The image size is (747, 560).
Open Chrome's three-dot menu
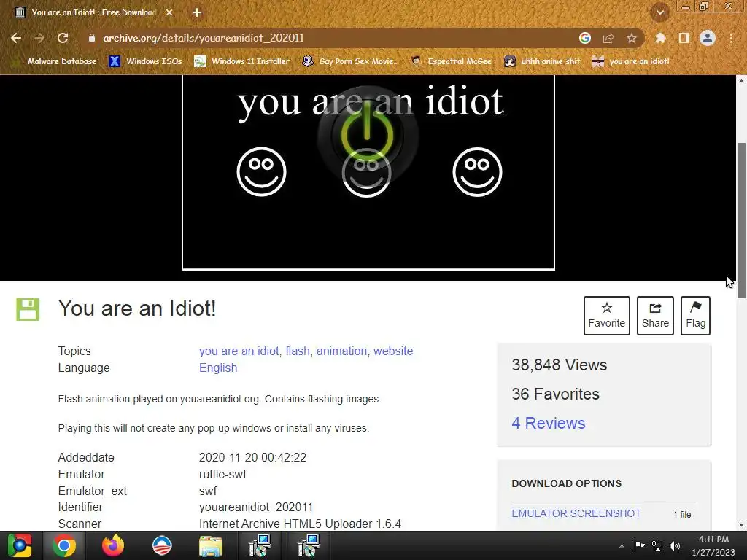731,38
